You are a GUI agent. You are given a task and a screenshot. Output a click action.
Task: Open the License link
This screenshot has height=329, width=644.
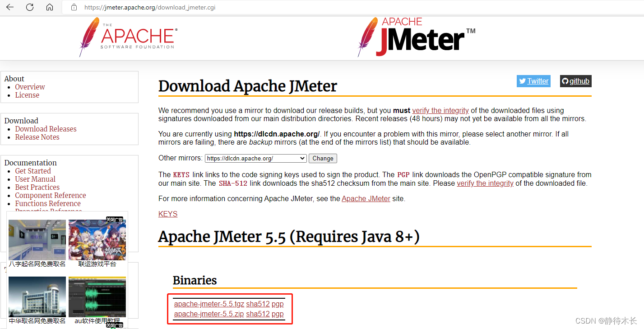point(27,95)
